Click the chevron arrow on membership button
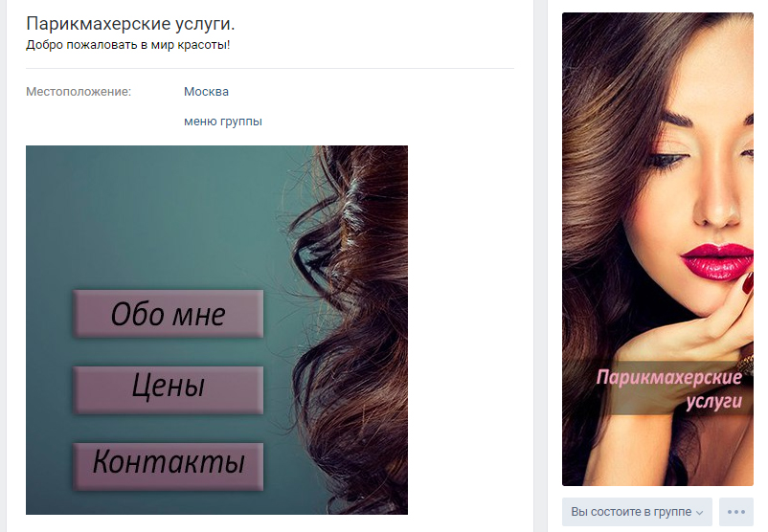This screenshot has width=768, height=532. (699, 513)
